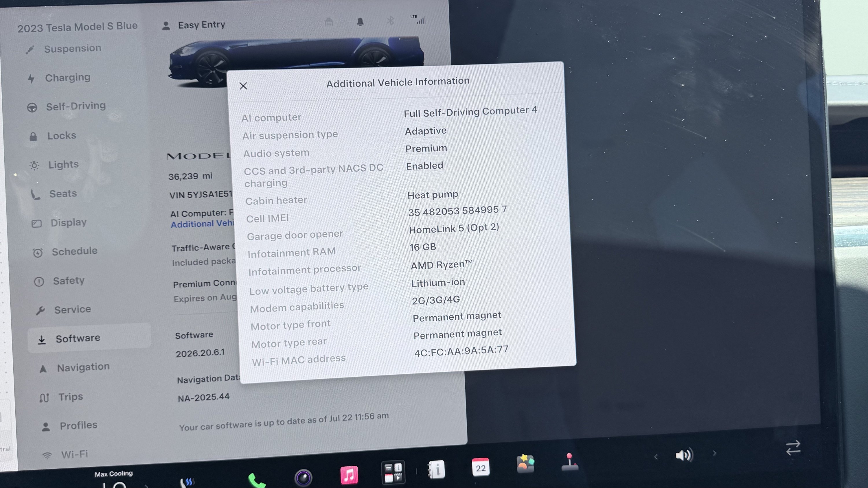Image resolution: width=868 pixels, height=488 pixels.
Task: Select the 2G/3G/4G modem value
Action: [436, 300]
